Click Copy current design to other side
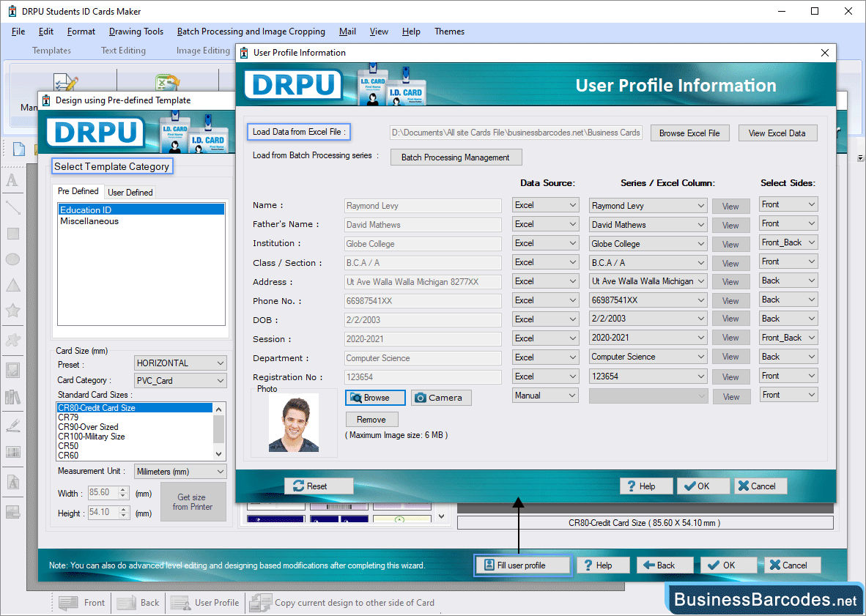866x616 pixels. 342,603
